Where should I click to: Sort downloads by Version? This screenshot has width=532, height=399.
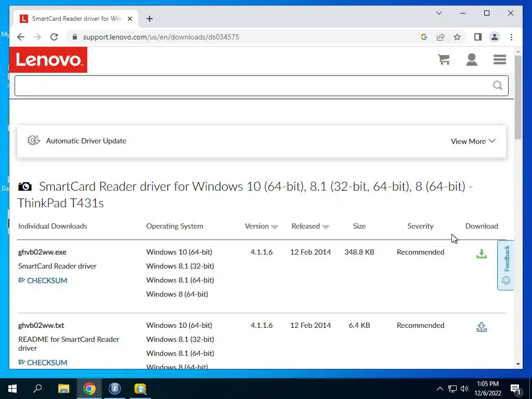tap(261, 226)
